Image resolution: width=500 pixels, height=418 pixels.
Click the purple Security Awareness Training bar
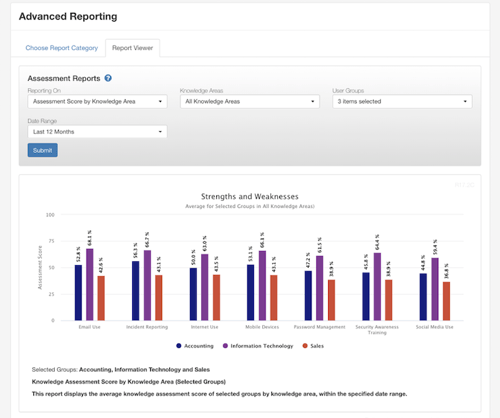click(377, 286)
